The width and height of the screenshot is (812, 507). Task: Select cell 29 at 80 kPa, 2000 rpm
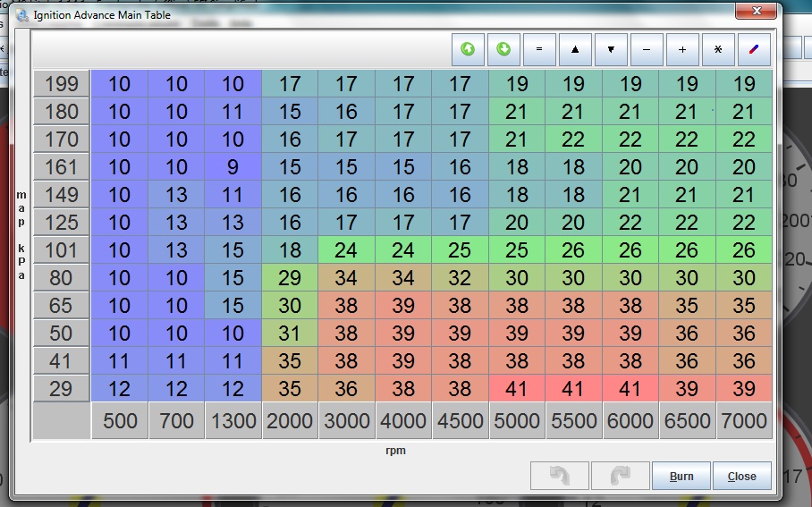click(290, 277)
